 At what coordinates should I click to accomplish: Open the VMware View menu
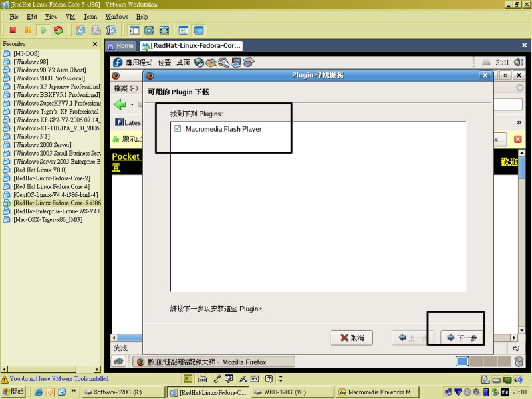coord(51,17)
